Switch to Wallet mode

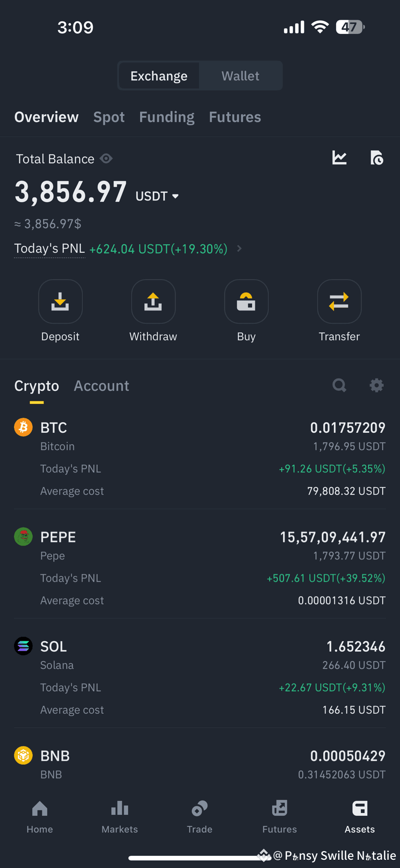tap(240, 76)
